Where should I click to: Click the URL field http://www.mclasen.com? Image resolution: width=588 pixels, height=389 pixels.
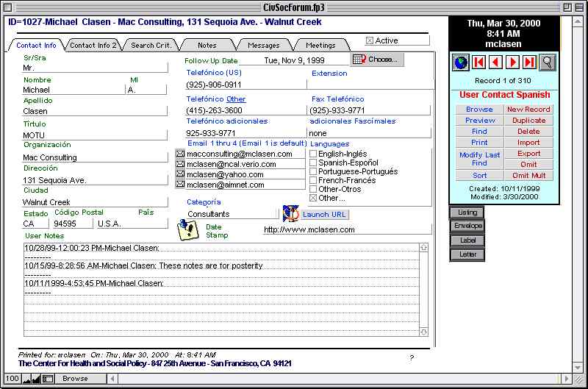pyautogui.click(x=347, y=229)
